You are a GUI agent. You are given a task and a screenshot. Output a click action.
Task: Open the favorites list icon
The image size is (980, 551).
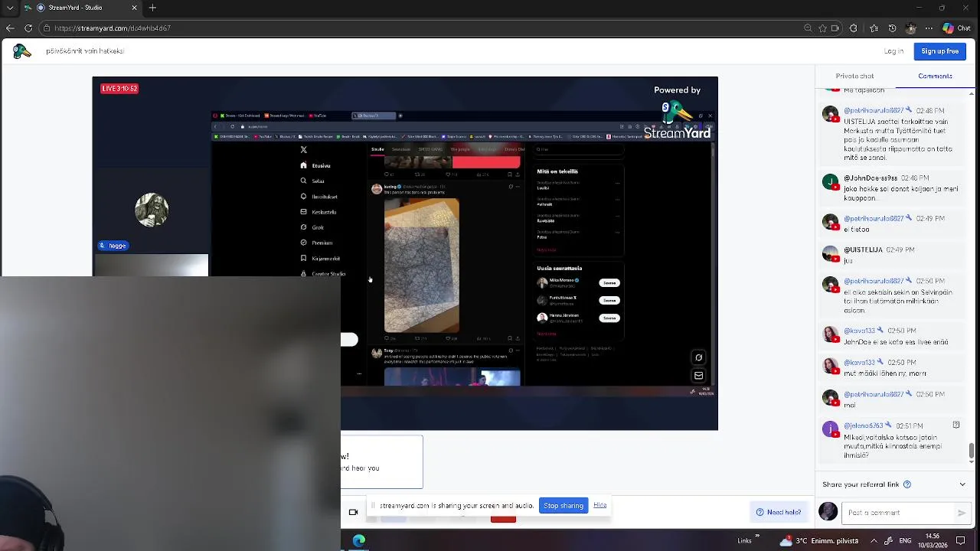pos(874,28)
